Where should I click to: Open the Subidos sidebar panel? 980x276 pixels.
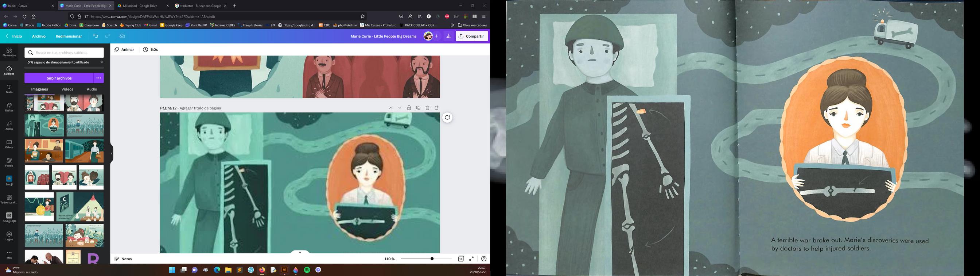point(9,70)
